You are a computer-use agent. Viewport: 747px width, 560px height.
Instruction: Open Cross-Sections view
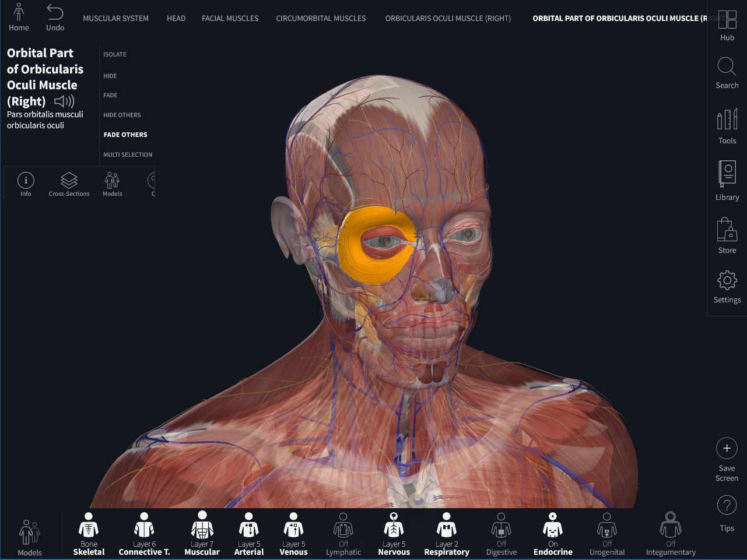pyautogui.click(x=69, y=184)
